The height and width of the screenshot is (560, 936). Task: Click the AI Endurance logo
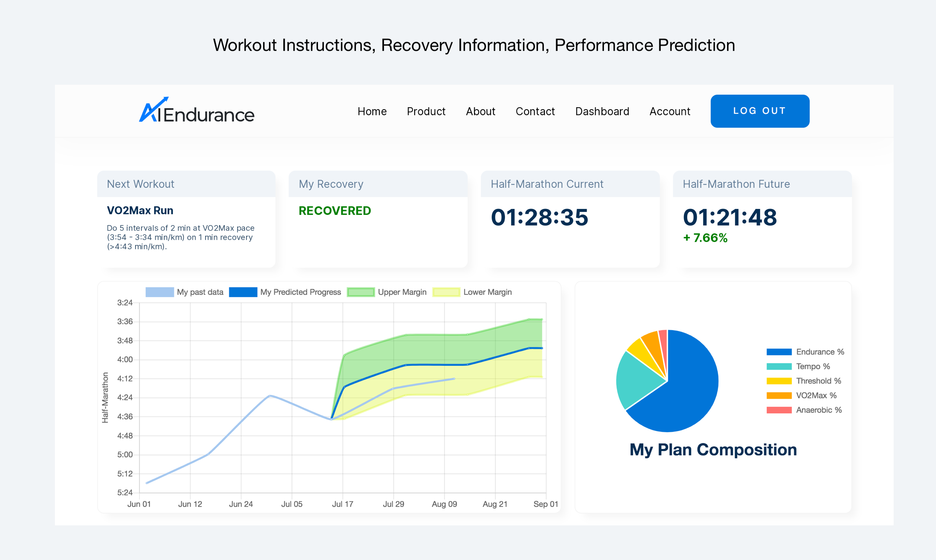pyautogui.click(x=197, y=111)
